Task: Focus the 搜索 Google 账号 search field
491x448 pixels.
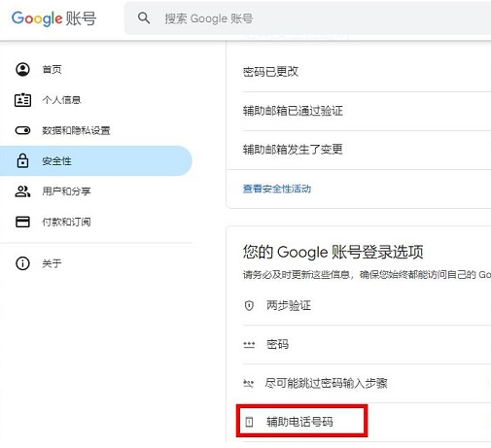Action: (307, 18)
